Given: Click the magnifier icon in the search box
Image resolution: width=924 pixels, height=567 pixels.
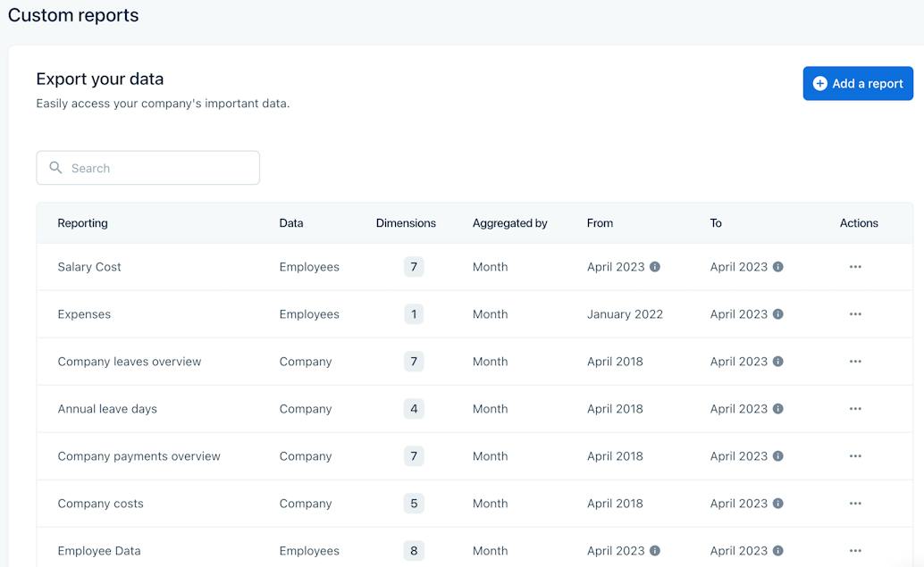Looking at the screenshot, I should 55,167.
